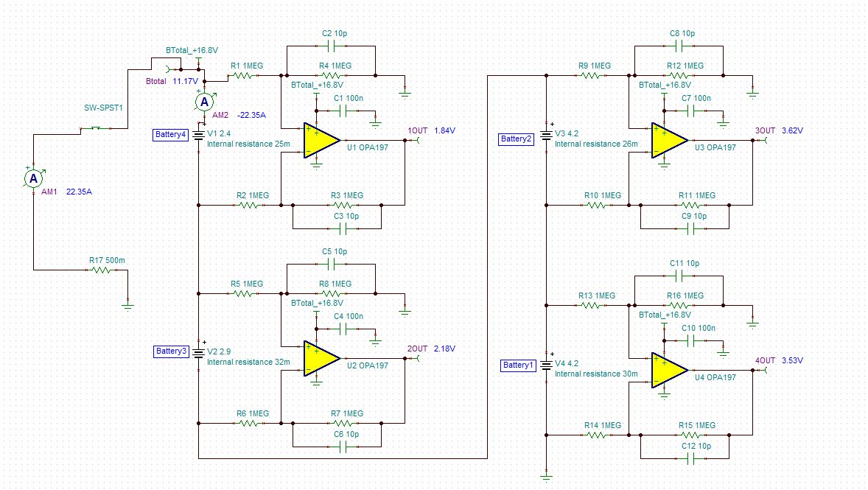Select resistor R7 1MEG symbol
The height and width of the screenshot is (490, 868).
343,424
